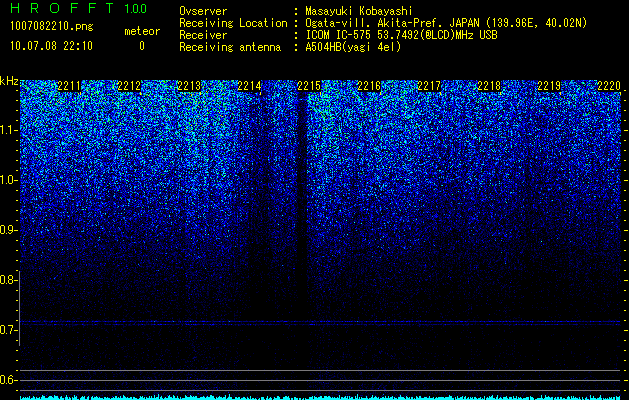Click the 2211 time marker
Image resolution: width=629 pixels, height=400 pixels.
69,86
